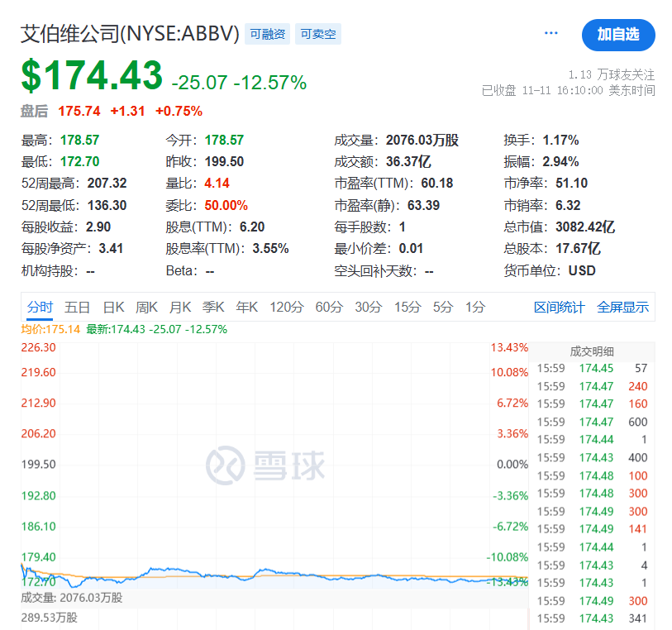Click the 可卖空 short-selling tag

click(317, 35)
